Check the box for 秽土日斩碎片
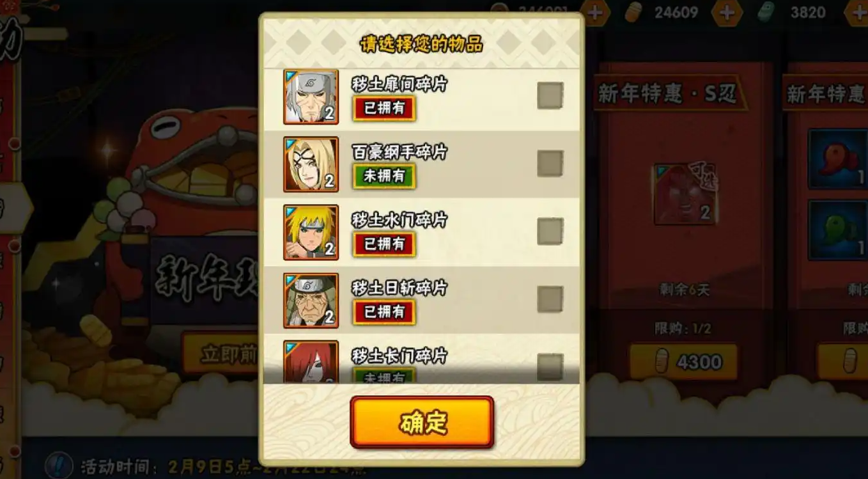The image size is (868, 479). (550, 299)
